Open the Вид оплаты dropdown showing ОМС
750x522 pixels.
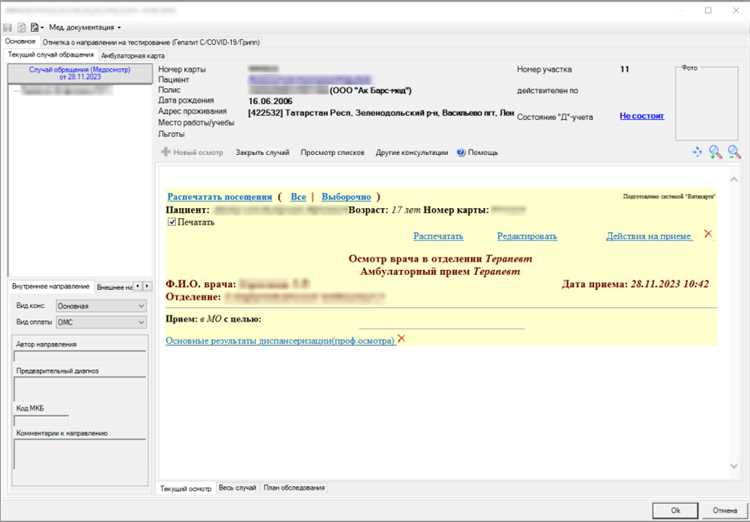coord(101,322)
